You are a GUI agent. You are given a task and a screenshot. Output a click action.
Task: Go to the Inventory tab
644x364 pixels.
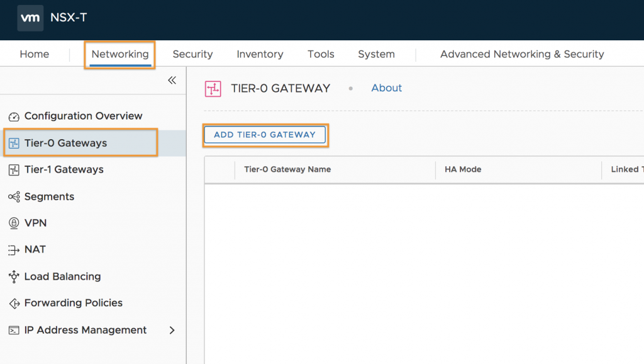(260, 54)
